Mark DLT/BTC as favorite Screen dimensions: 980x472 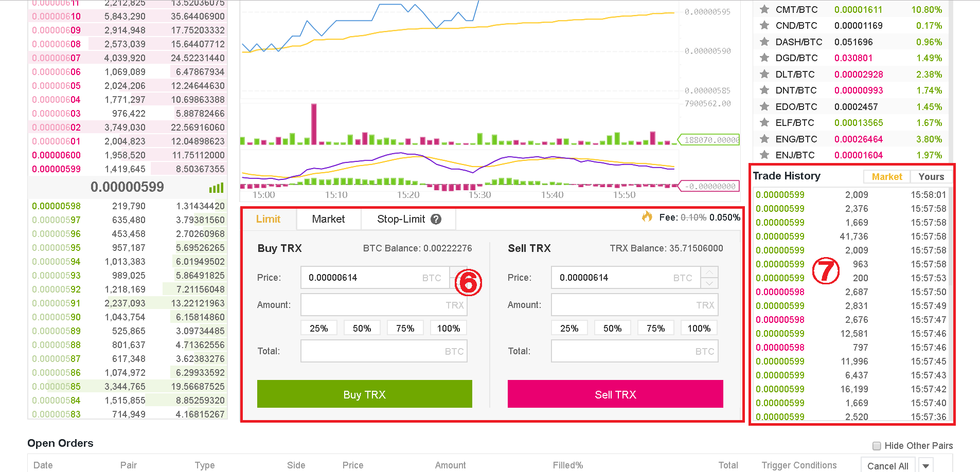point(764,74)
